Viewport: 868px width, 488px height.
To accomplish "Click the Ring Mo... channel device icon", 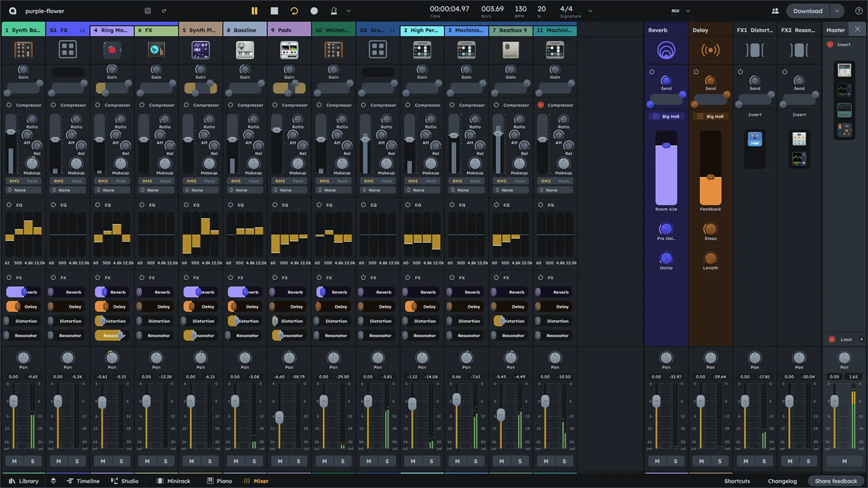I will point(112,50).
